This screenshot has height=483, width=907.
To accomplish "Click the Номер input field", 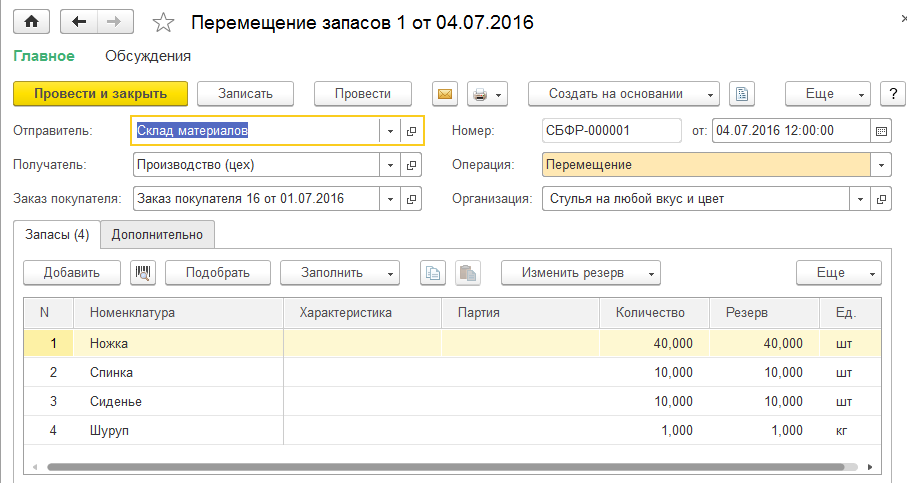I will (x=610, y=131).
